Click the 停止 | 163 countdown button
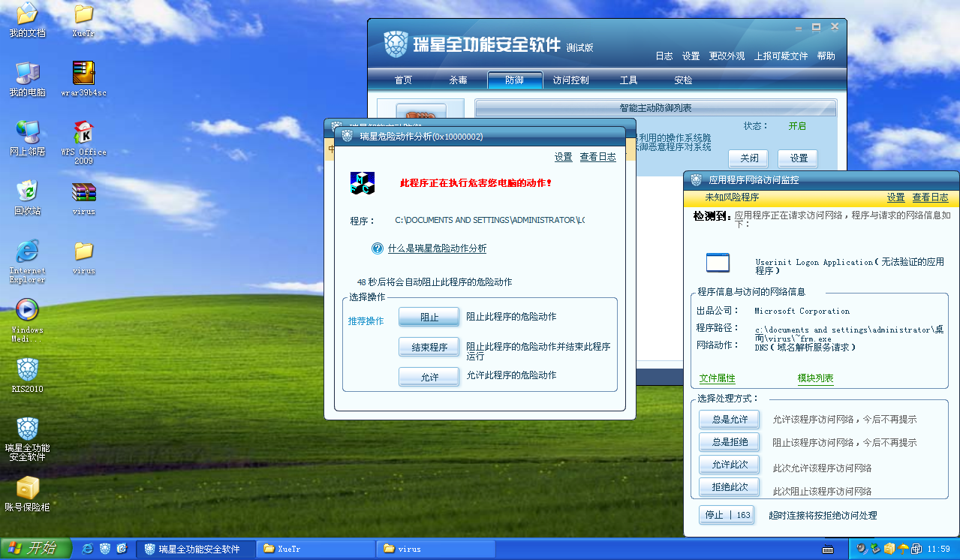This screenshot has height=560, width=960. pyautogui.click(x=727, y=515)
